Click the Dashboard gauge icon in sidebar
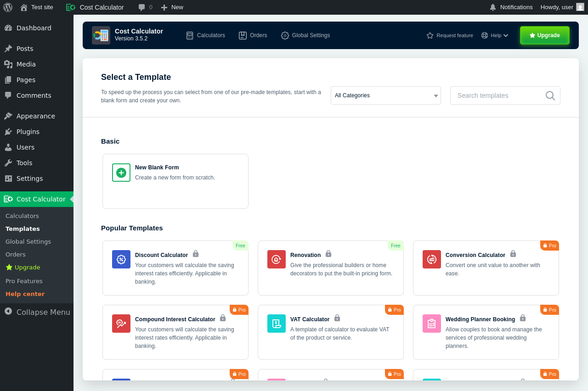This screenshot has height=391, width=588. (8, 28)
